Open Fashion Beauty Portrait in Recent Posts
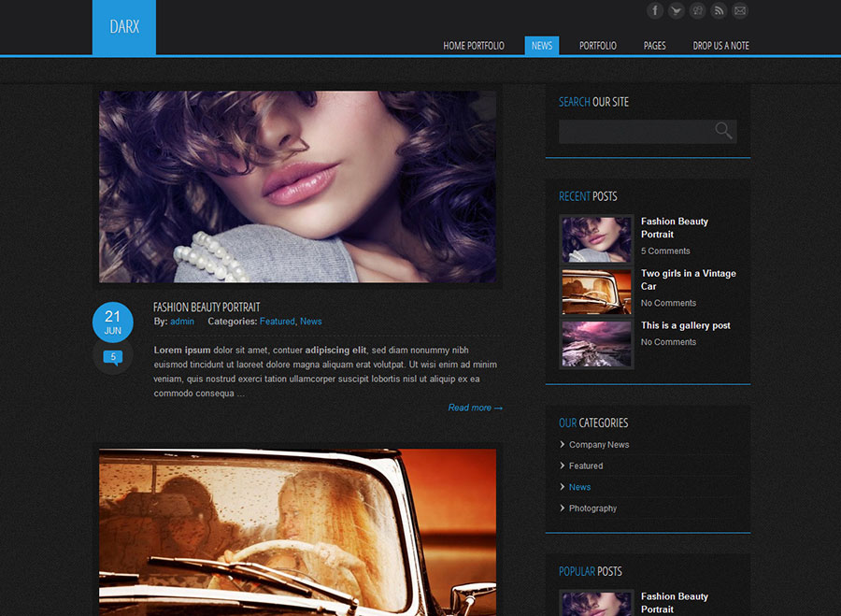The image size is (841, 616). click(674, 227)
